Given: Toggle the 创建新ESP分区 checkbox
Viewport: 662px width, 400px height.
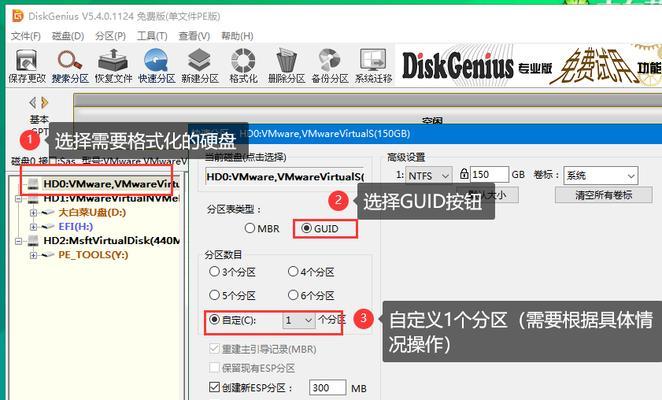Looking at the screenshot, I should (214, 387).
